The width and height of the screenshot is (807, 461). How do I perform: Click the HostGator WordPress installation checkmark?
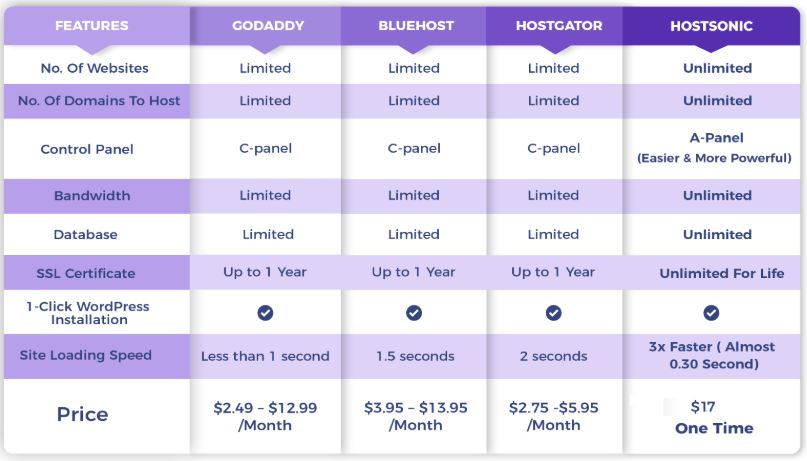(x=554, y=313)
